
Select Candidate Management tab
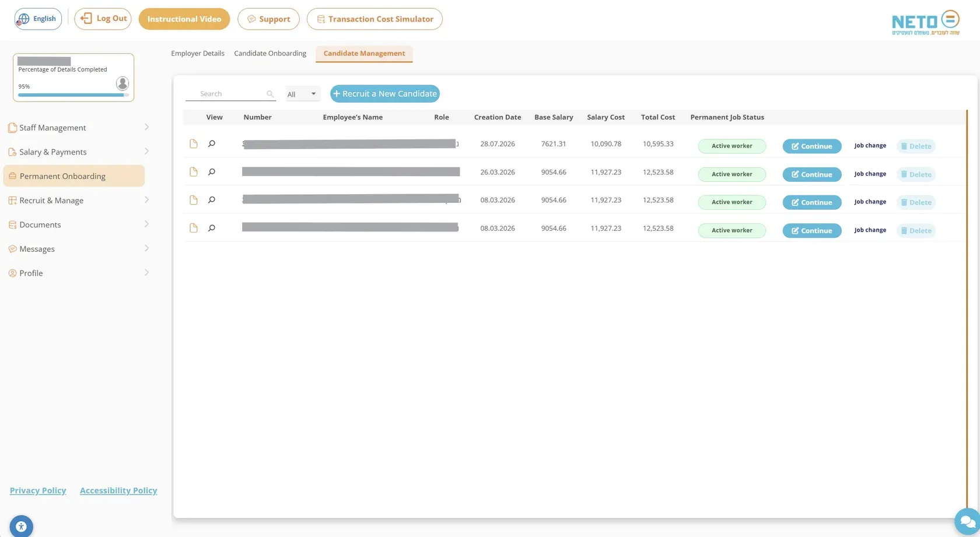coord(364,54)
